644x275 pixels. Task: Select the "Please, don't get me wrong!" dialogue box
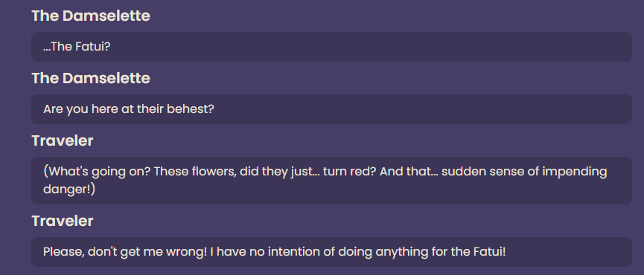331,252
